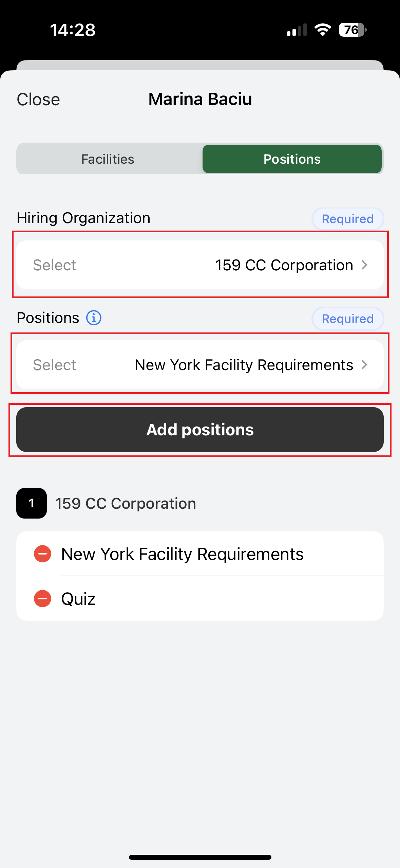Tap the Wi-Fi status icon
Viewport: 400px width, 868px height.
click(x=322, y=30)
